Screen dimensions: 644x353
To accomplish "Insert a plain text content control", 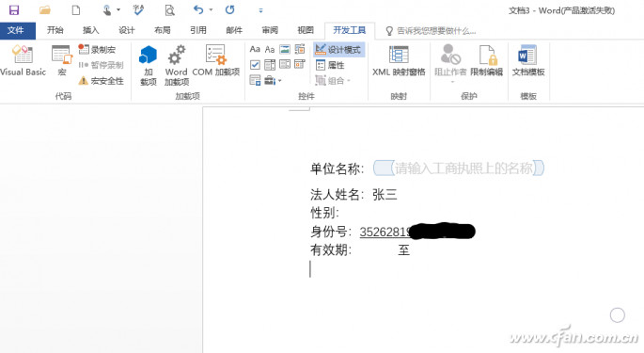I will [270, 49].
